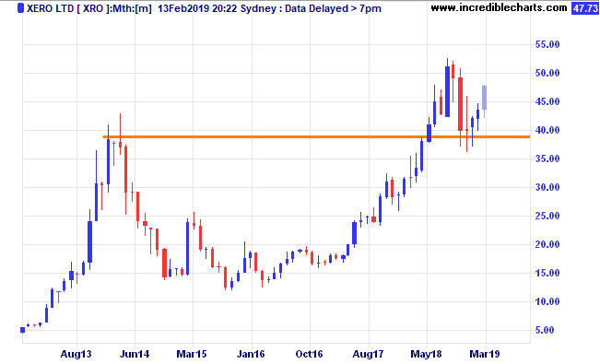Click the 47.73 current price badge
This screenshot has height=364, width=600.
coord(584,8)
